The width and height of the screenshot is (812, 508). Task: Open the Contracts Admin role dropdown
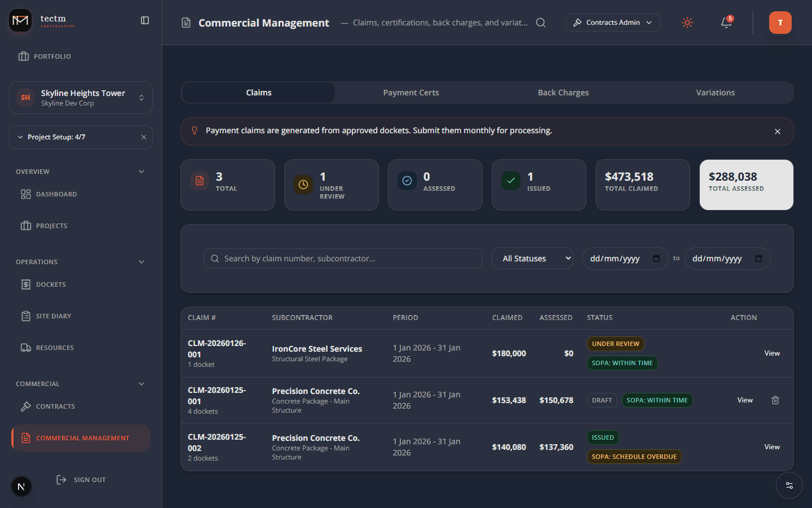point(613,23)
